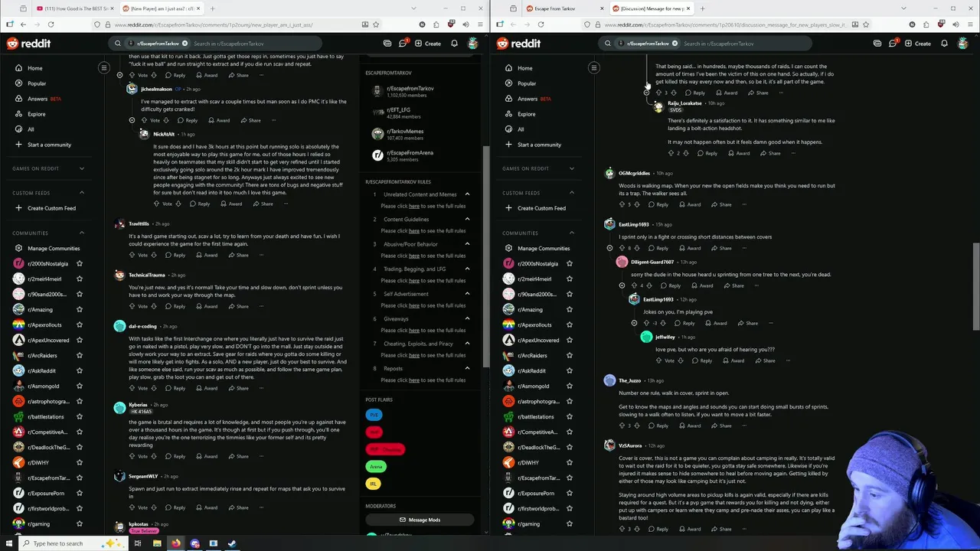Switch to the YouTube 'How Good is The BEST' tab

[73, 8]
